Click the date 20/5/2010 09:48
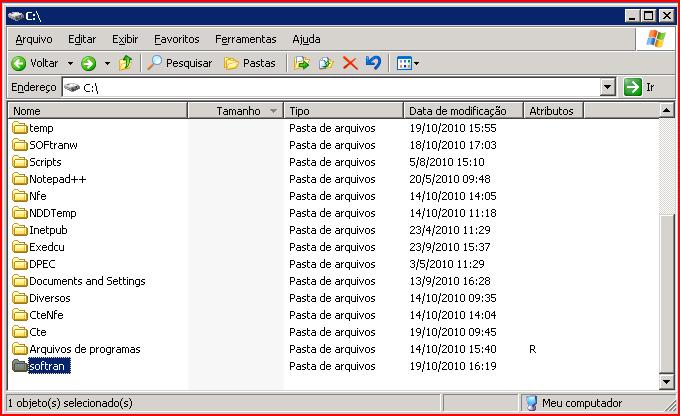The width and height of the screenshot is (680, 416). [x=450, y=179]
